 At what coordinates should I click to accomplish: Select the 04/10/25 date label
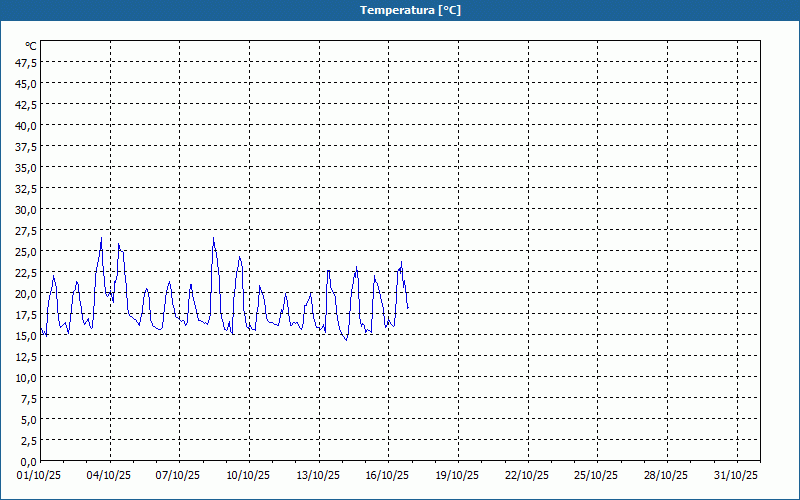[110, 475]
